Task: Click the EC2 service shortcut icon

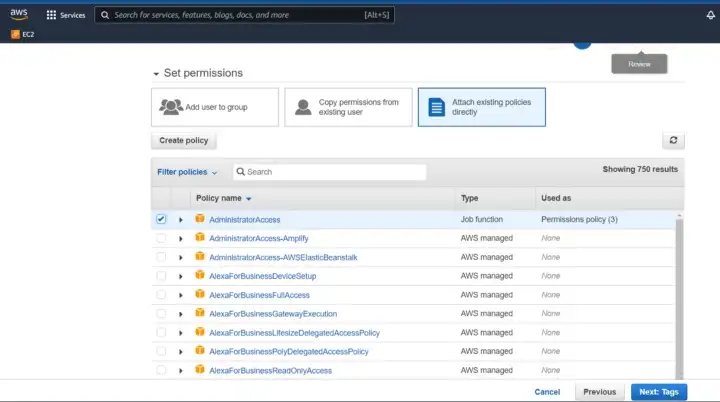Action: click(15, 33)
